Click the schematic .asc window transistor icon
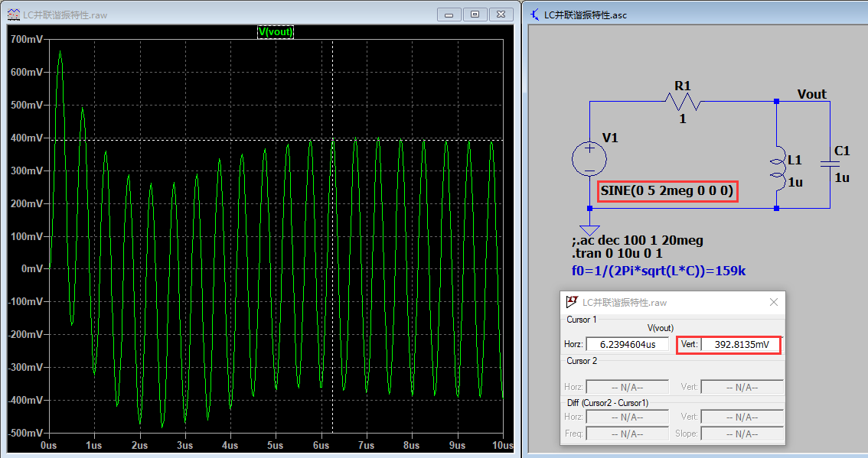 coord(535,15)
